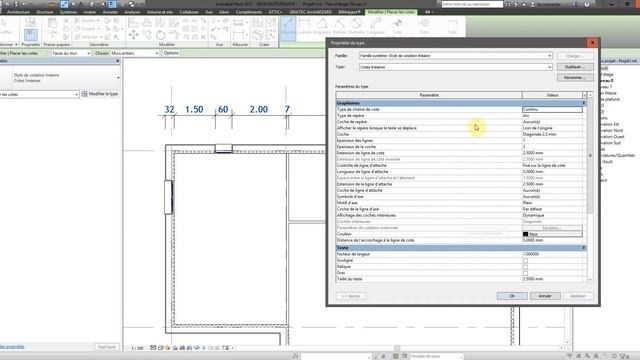Click the Modifier le type icon

pos(84,94)
